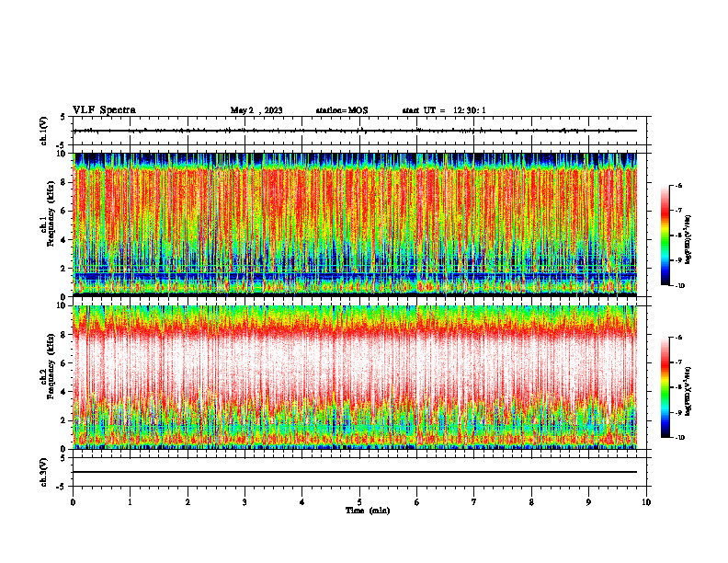
Task: Click the "4" kHz tick on ch.2 frequency axis
Action: pyautogui.click(x=64, y=392)
